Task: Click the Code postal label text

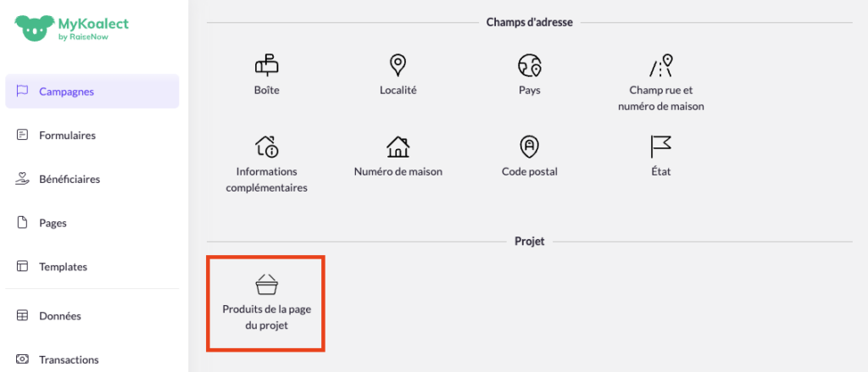Action: pyautogui.click(x=529, y=171)
